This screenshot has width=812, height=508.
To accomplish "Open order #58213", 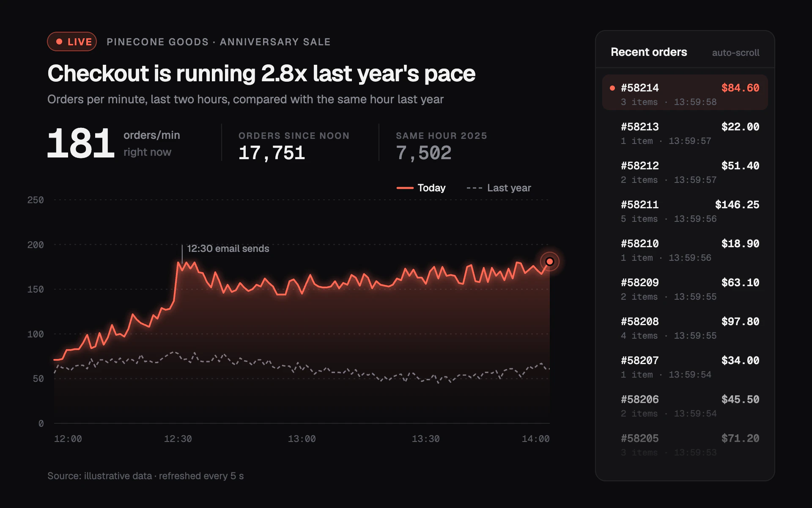I will (x=685, y=133).
